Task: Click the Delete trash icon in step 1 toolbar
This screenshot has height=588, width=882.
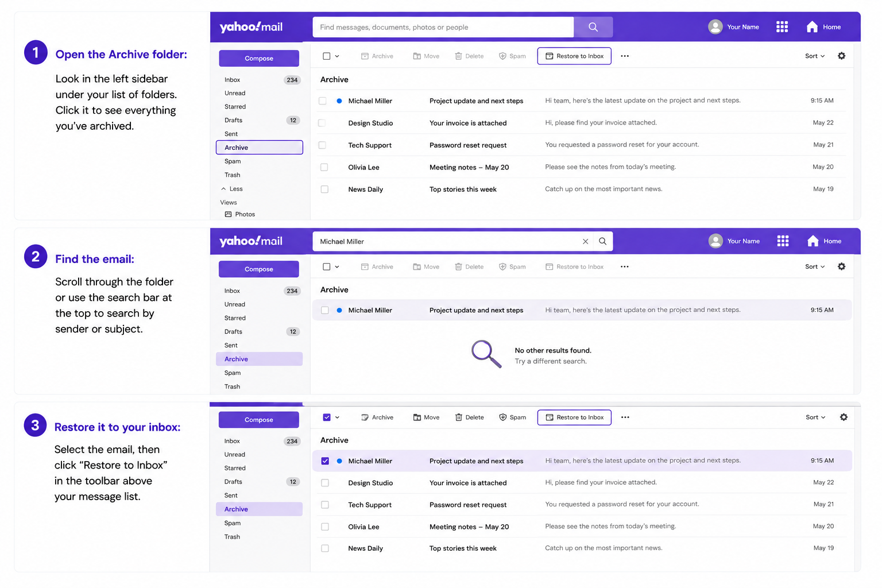Action: [458, 56]
